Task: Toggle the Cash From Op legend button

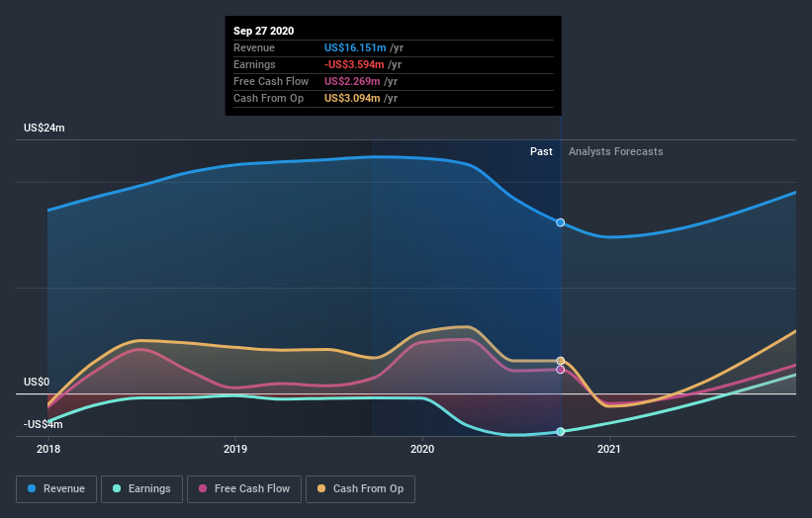Action: 360,489
